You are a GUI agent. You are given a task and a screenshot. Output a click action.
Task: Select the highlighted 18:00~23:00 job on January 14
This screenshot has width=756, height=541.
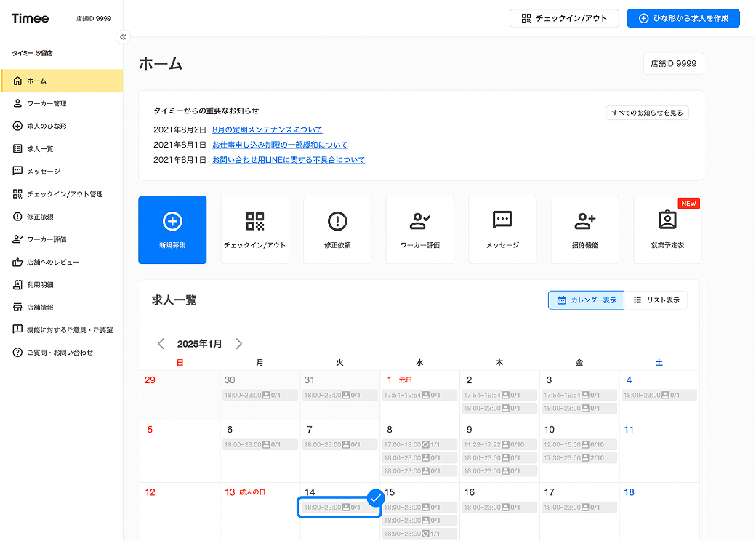[339, 508]
